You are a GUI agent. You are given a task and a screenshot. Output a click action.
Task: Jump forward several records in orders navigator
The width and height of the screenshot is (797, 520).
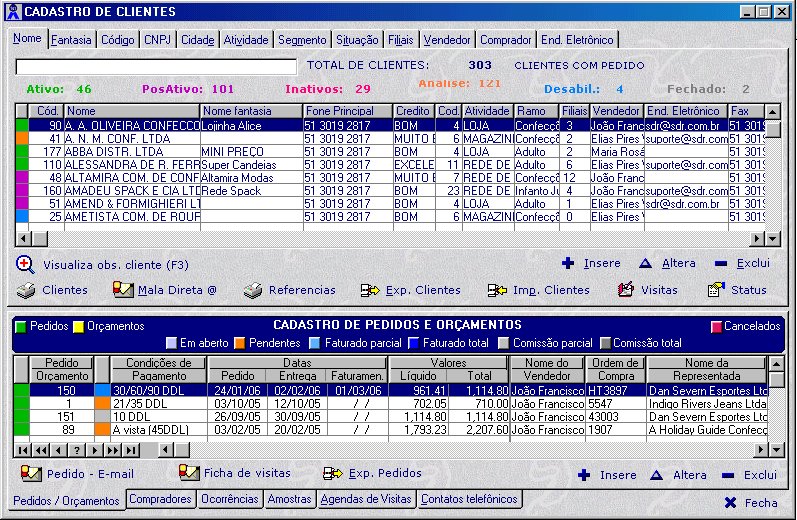(113, 450)
